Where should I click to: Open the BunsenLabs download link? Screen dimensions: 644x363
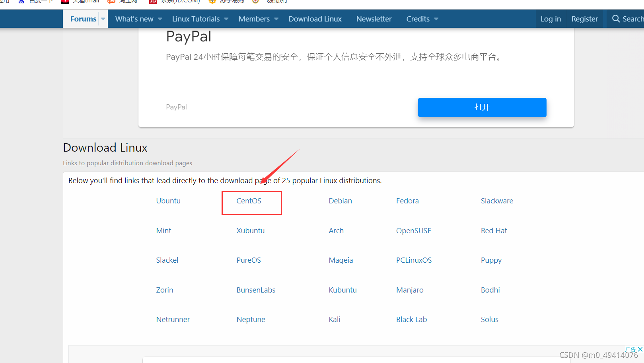tap(256, 290)
